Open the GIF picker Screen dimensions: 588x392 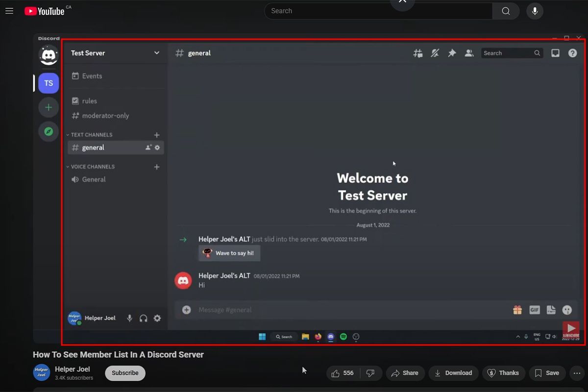click(535, 310)
